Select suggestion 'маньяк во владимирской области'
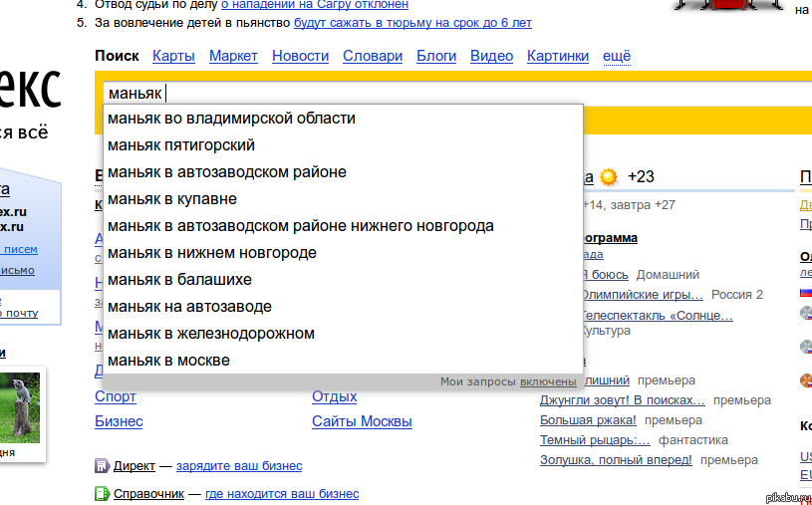The image size is (812, 505). coord(231,119)
